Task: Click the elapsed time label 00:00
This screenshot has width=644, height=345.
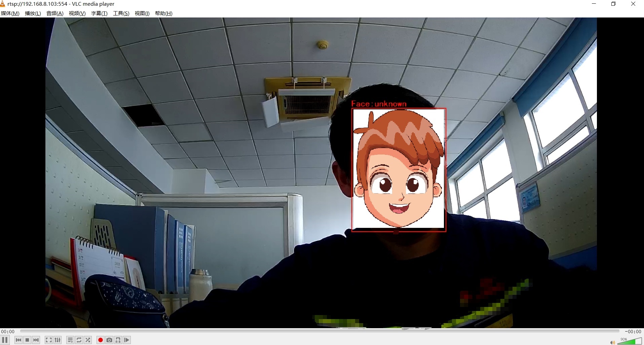Action: tap(8, 332)
